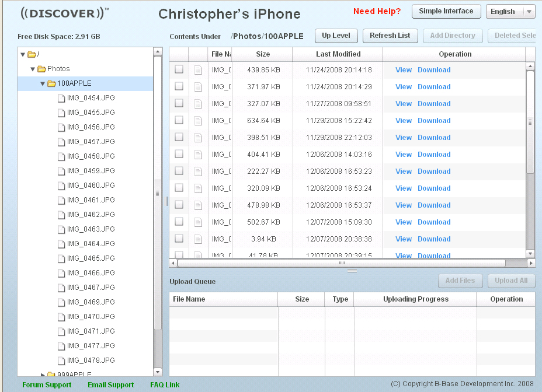Select the root folder icon in tree
Viewport: 542px width, 392px height.
coord(32,54)
